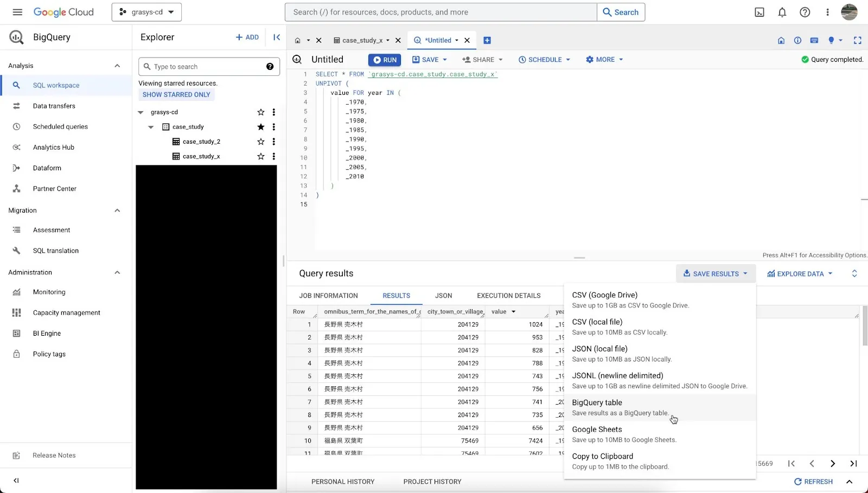Open the main navigation hamburger menu

(17, 12)
